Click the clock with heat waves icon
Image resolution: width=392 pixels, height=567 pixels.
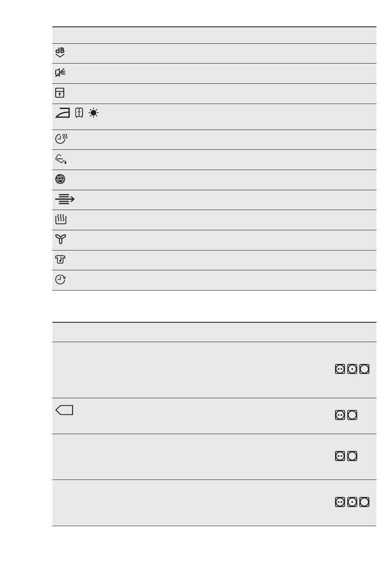click(61, 139)
